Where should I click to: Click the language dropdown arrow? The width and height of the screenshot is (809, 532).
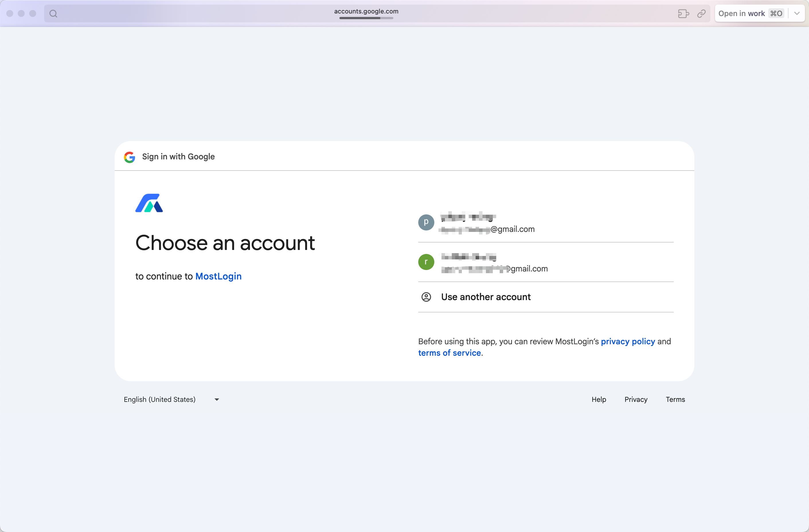click(x=216, y=399)
